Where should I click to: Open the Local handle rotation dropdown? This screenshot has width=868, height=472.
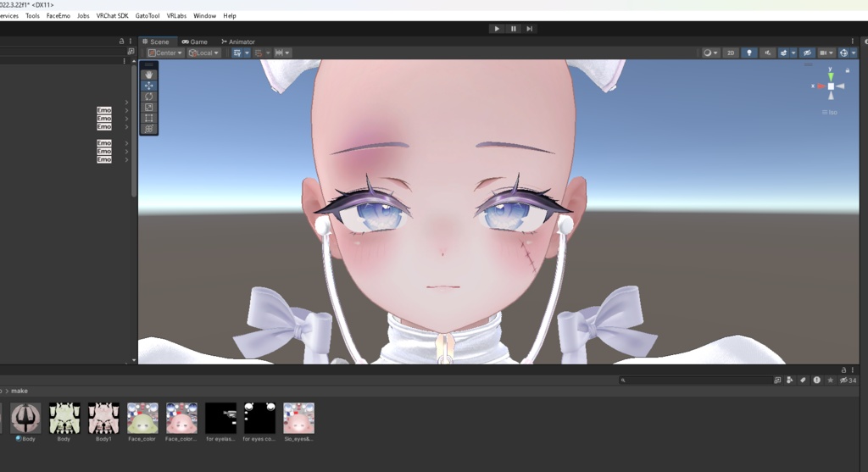pos(203,53)
